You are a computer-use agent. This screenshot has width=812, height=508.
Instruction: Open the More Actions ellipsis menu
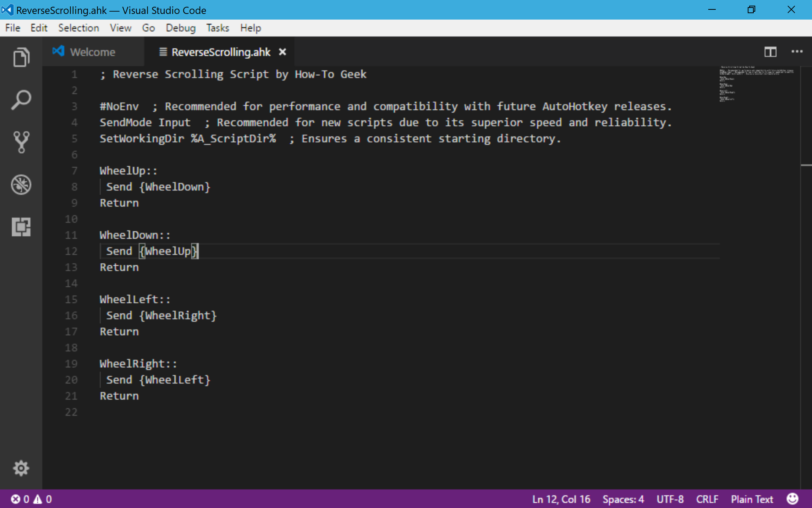click(797, 52)
